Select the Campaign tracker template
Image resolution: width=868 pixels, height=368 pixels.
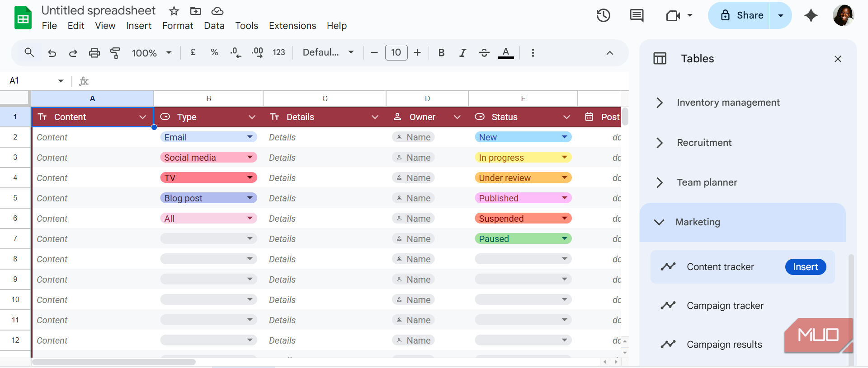(725, 306)
